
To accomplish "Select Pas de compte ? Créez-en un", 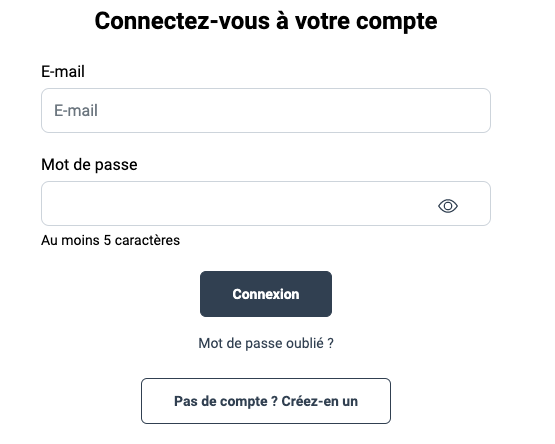I will (266, 401).
